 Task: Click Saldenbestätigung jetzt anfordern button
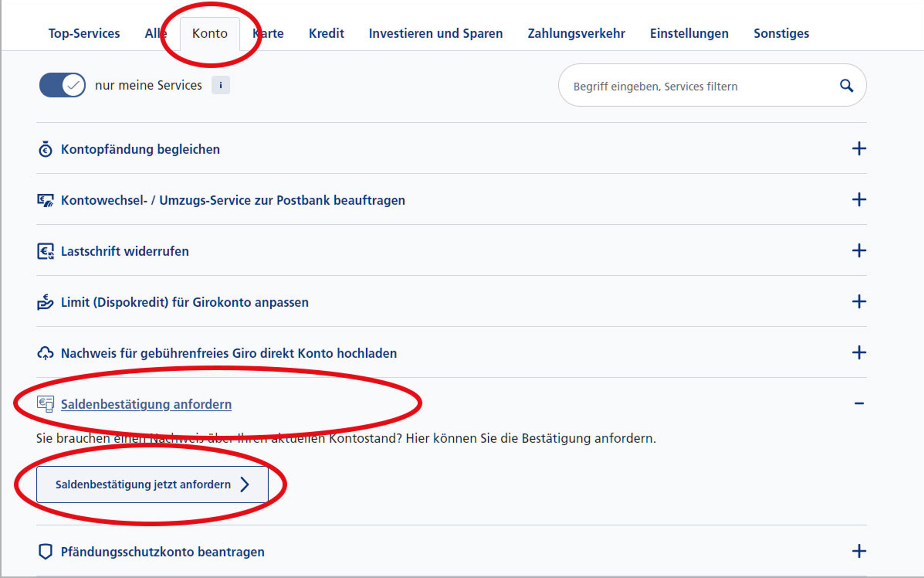point(152,484)
